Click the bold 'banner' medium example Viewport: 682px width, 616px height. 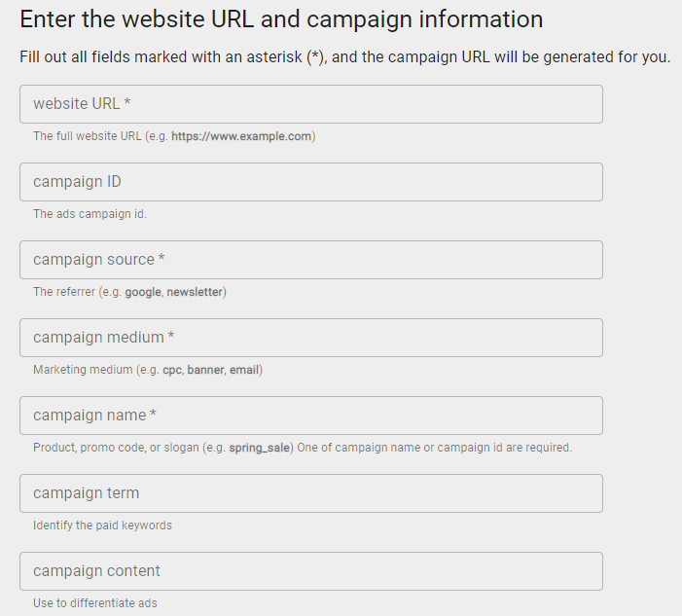205,370
